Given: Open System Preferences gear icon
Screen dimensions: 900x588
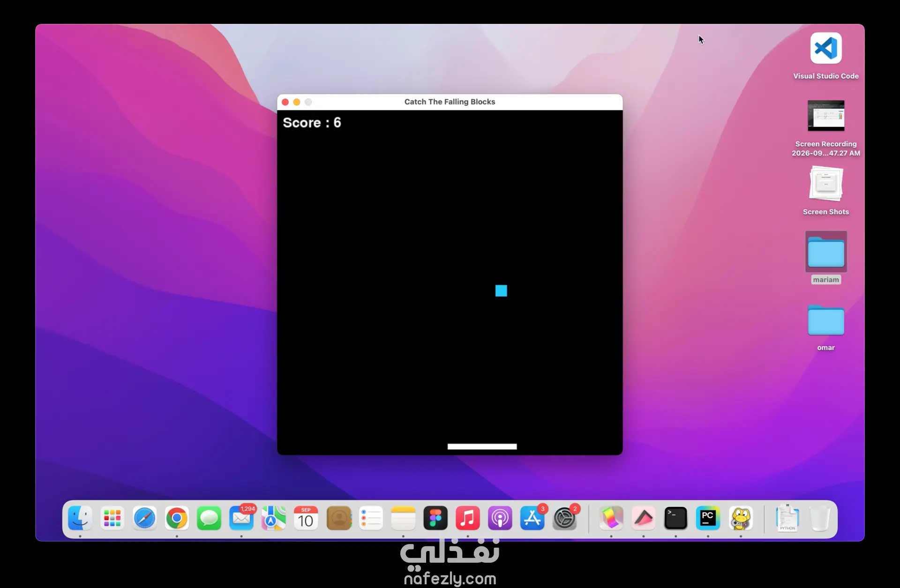Looking at the screenshot, I should (x=565, y=518).
